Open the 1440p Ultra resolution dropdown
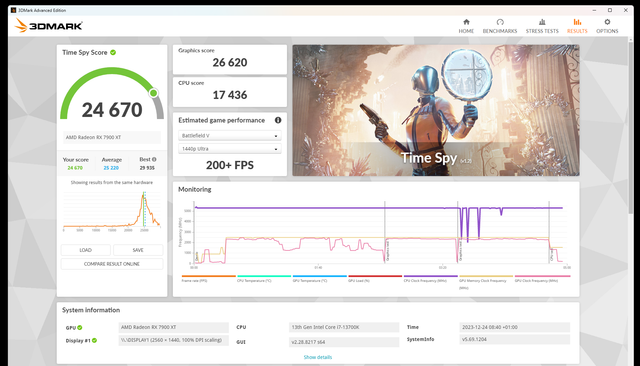The width and height of the screenshot is (640, 366). [x=229, y=149]
